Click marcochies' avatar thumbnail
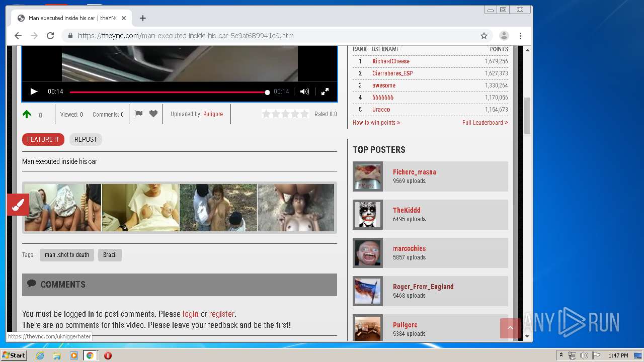644x362 pixels. coord(368,253)
